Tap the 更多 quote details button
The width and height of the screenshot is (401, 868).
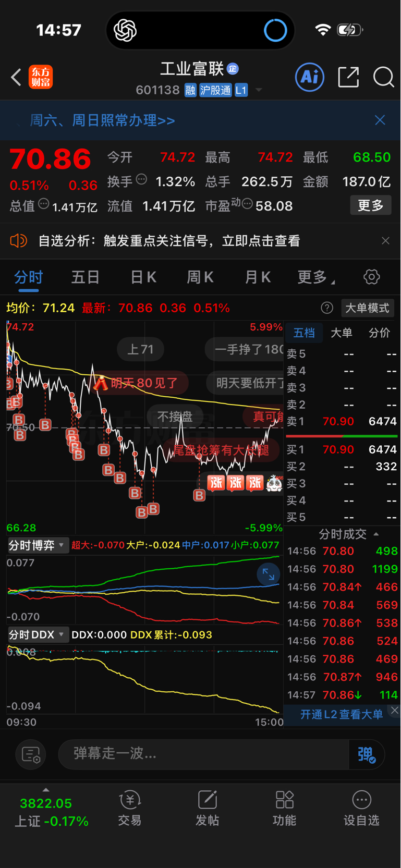(371, 205)
